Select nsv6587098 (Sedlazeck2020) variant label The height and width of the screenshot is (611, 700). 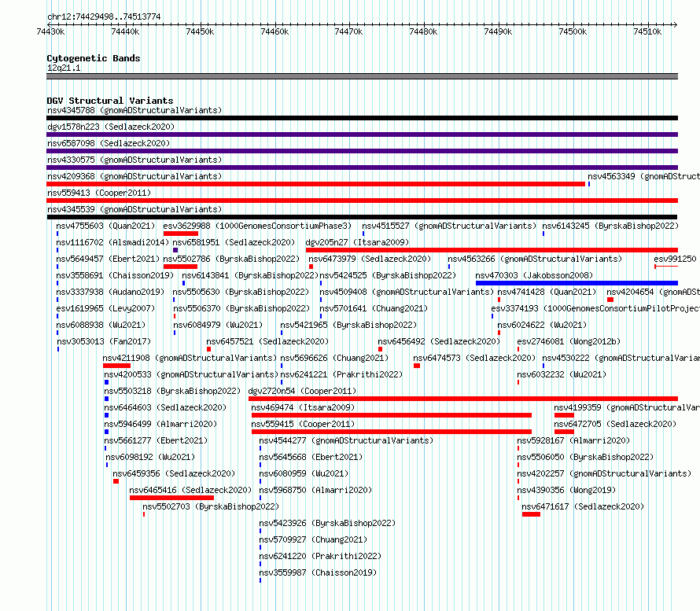pos(109,143)
